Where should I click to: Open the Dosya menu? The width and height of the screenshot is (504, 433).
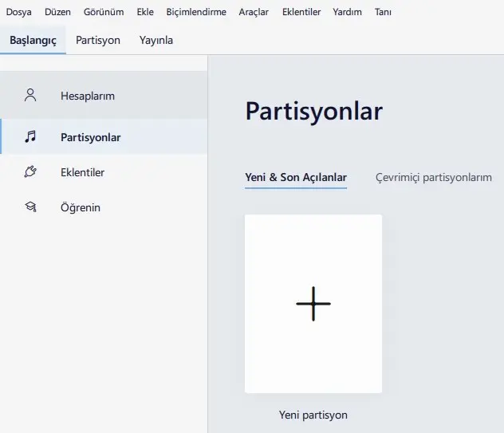19,12
